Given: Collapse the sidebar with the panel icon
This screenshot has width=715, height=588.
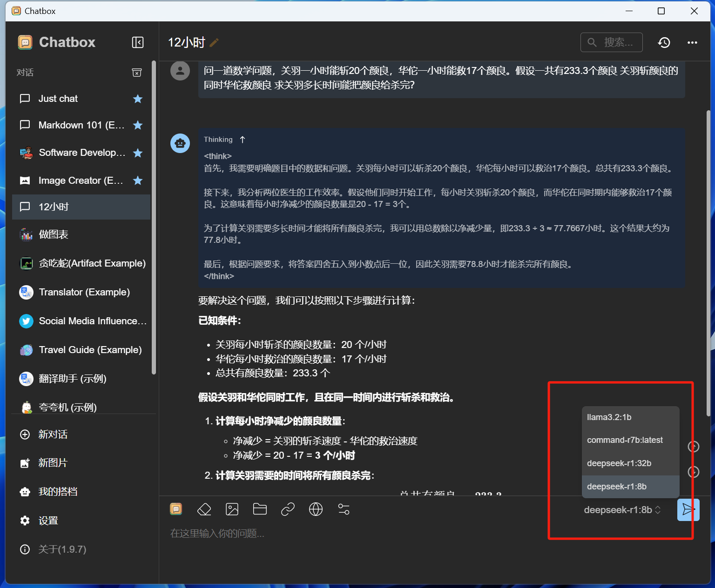Looking at the screenshot, I should (x=138, y=42).
